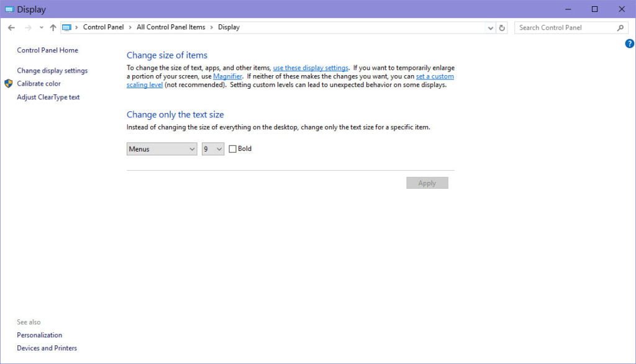Select All Control Panel Items breadcrumb
Image resolution: width=636 pixels, height=364 pixels.
[x=171, y=27]
